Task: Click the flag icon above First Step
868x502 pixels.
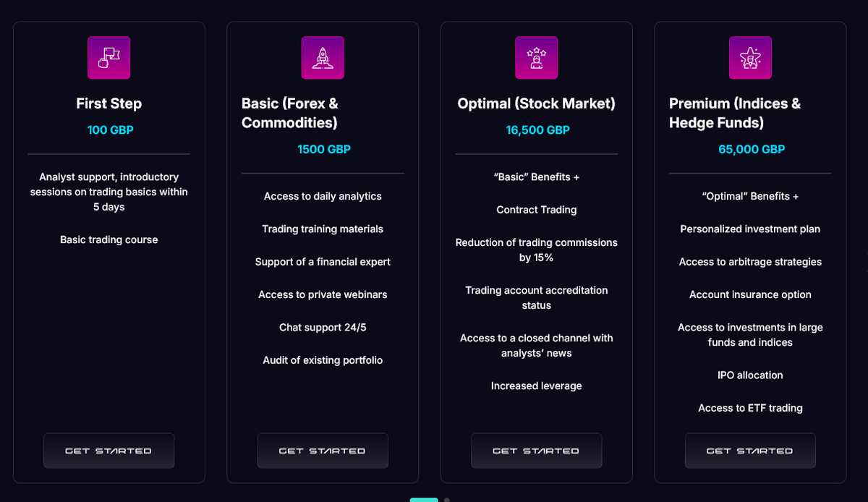Action: 109,58
